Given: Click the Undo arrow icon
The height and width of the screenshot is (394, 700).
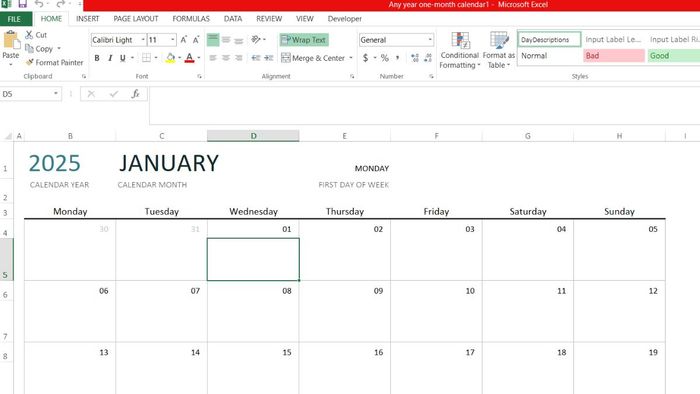Looking at the screenshot, I should pos(39,4).
